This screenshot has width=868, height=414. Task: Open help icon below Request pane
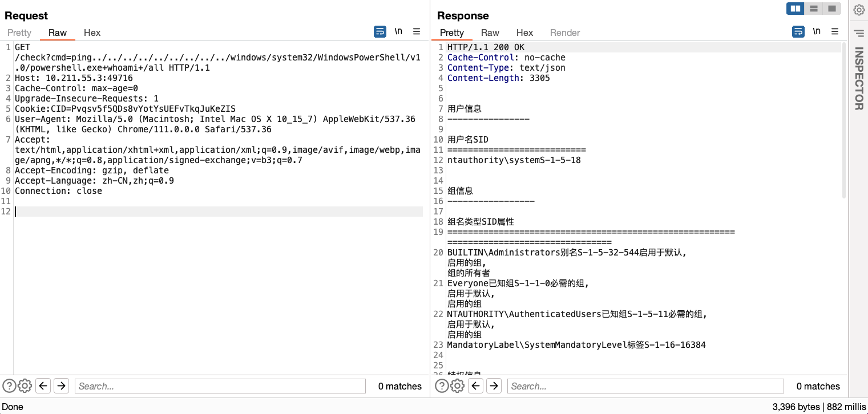coord(9,386)
